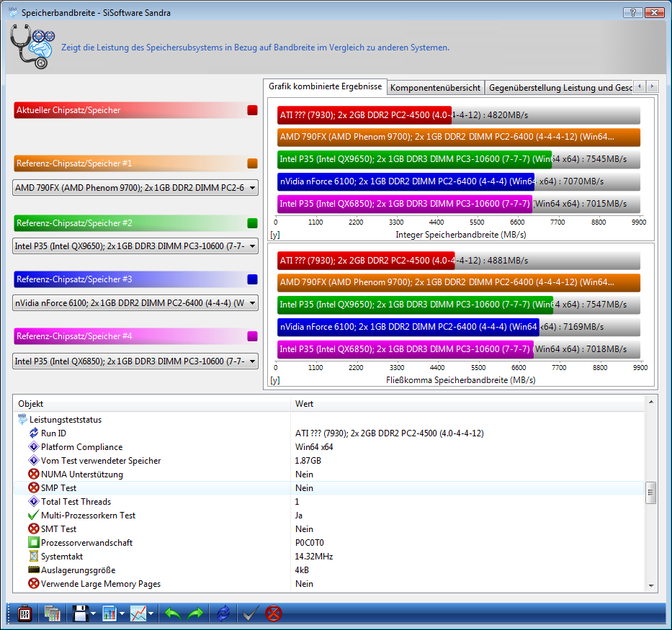Click the results list scrollbar thumb
The image size is (672, 630).
pyautogui.click(x=651, y=492)
